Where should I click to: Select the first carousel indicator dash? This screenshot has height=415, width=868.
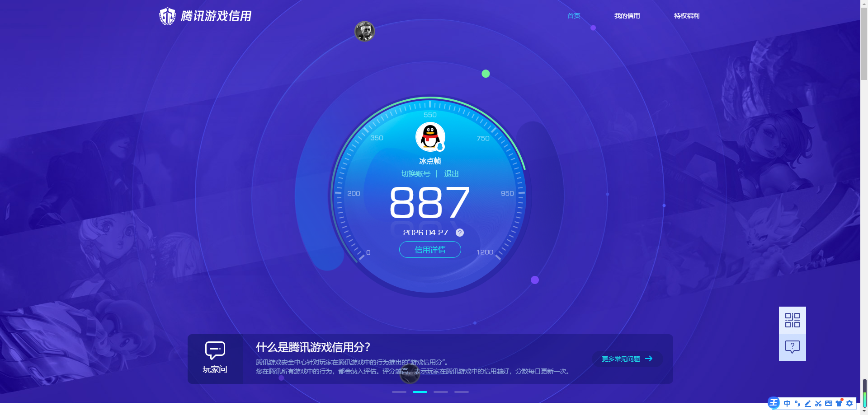(399, 392)
